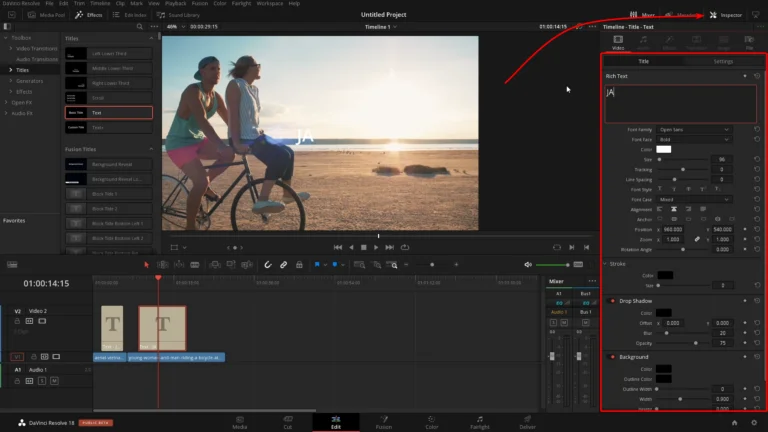
Task: Lock the Video 2 track
Action: [x=17, y=321]
